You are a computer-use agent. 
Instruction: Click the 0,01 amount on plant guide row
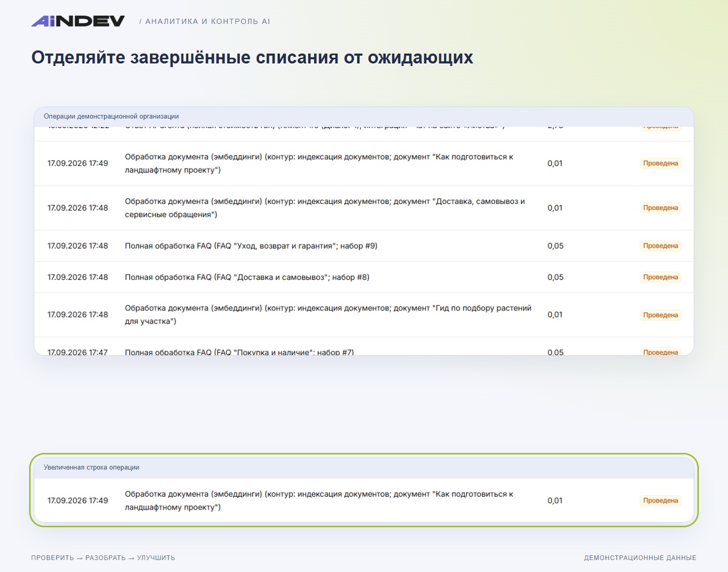point(555,315)
